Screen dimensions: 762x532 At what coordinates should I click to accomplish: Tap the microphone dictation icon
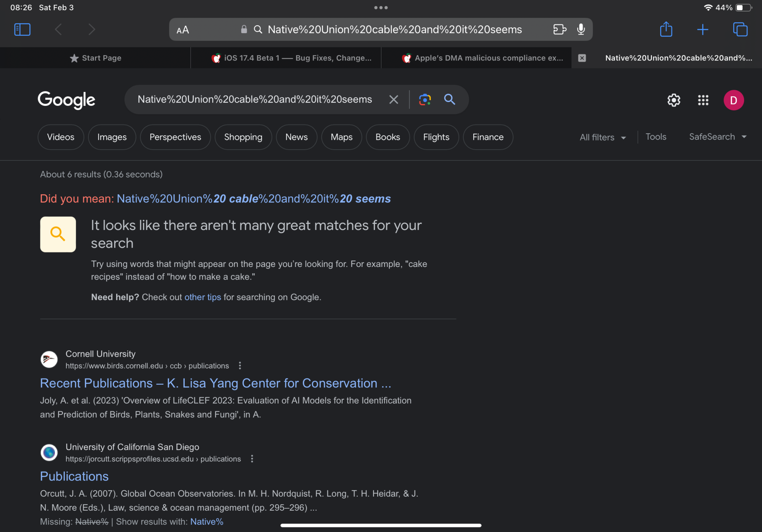(x=581, y=29)
